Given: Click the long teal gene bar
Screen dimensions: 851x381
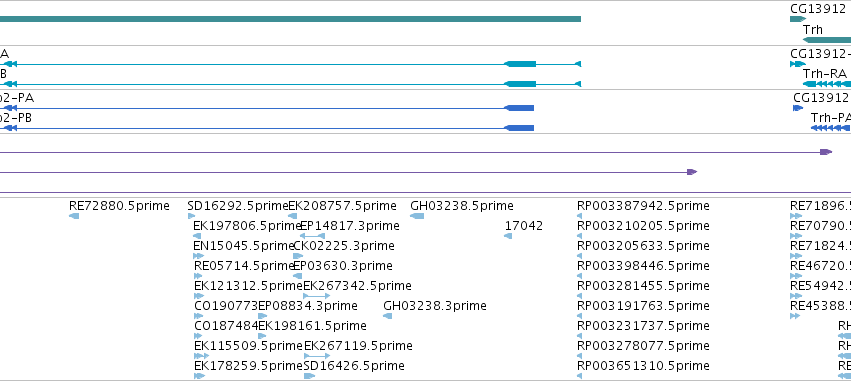Looking at the screenshot, I should point(290,19).
